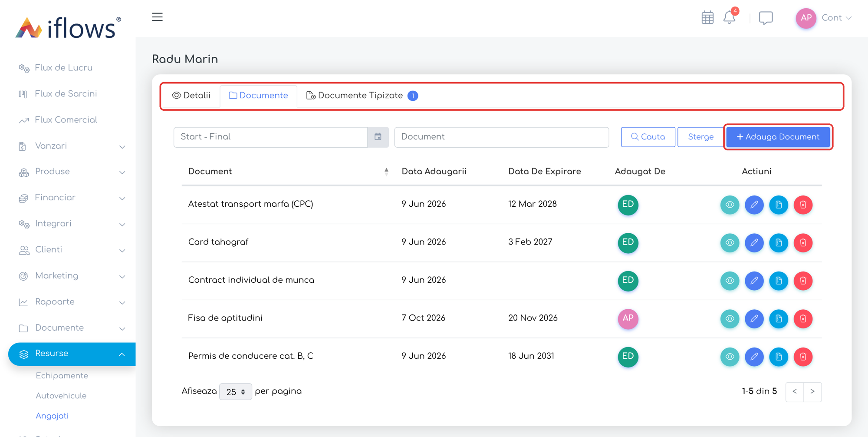This screenshot has width=868, height=437.
Task: Open the hamburger menu toggle
Action: [157, 17]
